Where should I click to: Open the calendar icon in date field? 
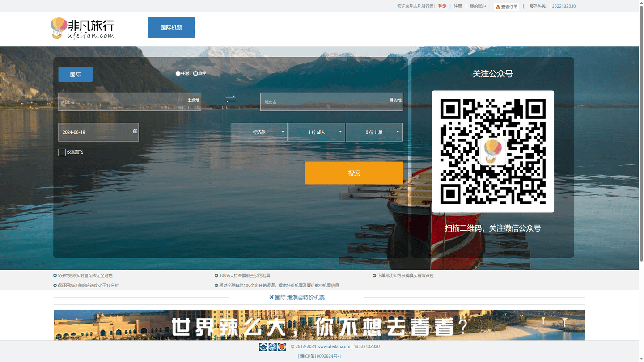click(135, 131)
